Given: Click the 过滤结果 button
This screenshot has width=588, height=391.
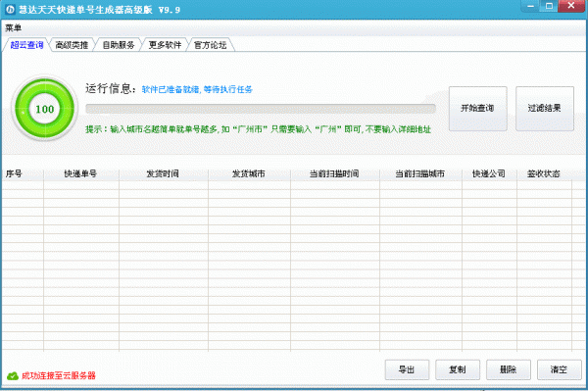Looking at the screenshot, I should 545,109.
